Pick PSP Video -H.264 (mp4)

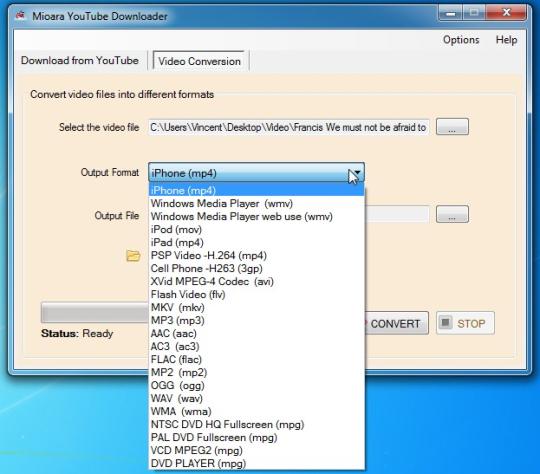257,255
